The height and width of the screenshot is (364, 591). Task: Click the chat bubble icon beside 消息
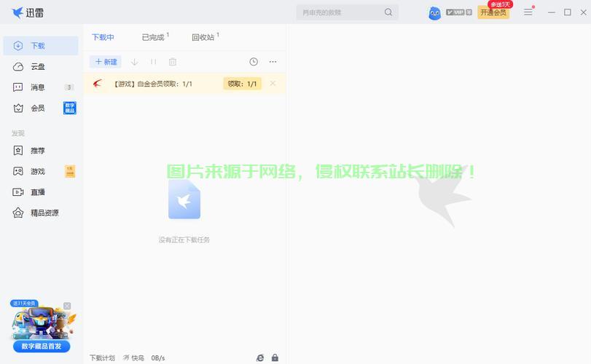(x=18, y=87)
